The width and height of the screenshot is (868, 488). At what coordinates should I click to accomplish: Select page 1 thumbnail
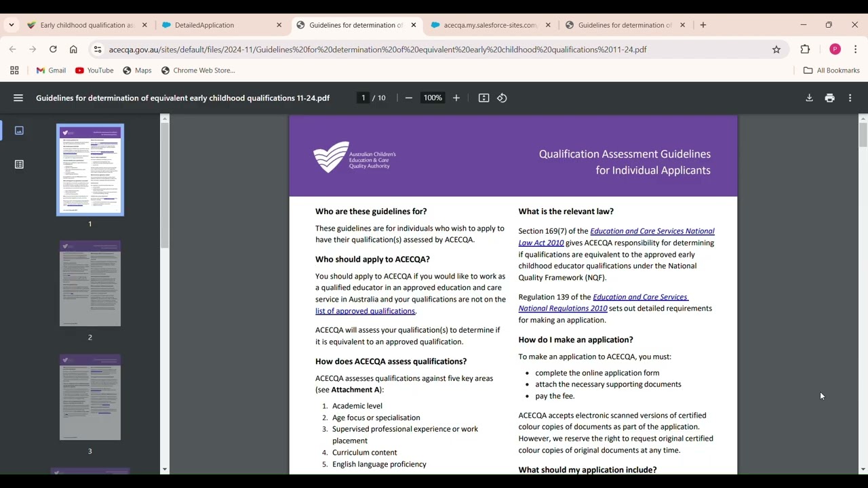pos(90,170)
